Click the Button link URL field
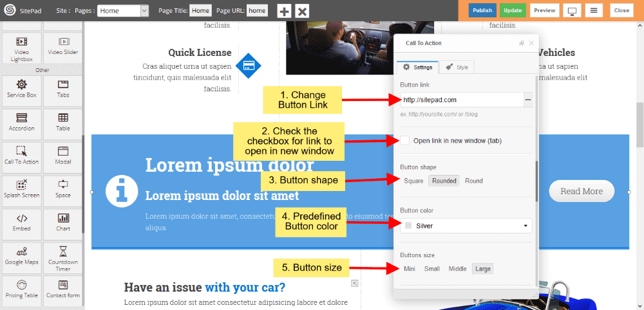Screen dimensions: 644x310 pyautogui.click(x=462, y=100)
